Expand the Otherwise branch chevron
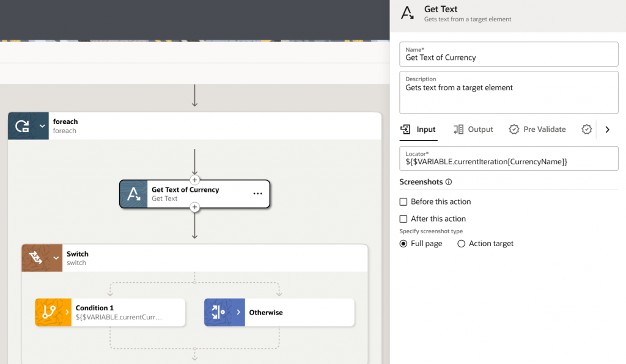The width and height of the screenshot is (626, 364). tap(238, 312)
